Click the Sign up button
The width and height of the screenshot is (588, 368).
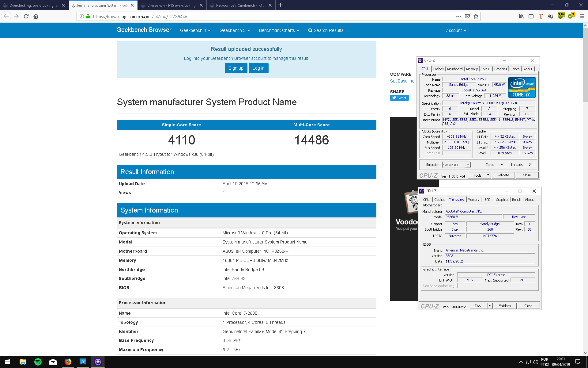(236, 68)
